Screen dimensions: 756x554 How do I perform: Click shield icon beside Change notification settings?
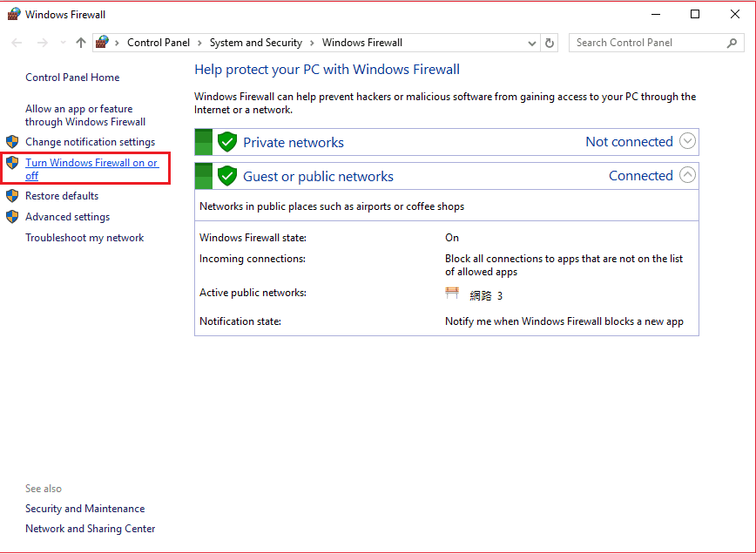[12, 142]
